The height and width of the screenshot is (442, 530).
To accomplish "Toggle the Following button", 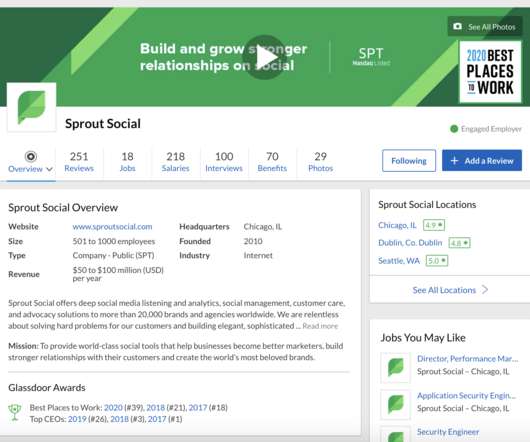I will tap(409, 161).
